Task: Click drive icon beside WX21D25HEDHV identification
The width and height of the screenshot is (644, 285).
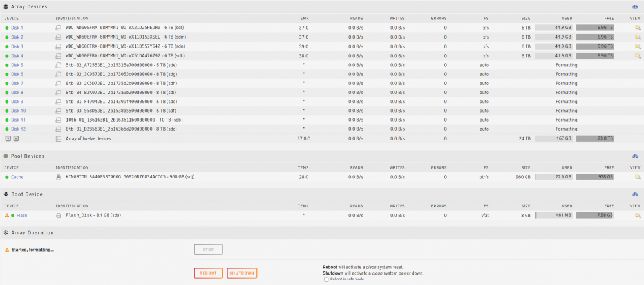Action: [x=59, y=28]
